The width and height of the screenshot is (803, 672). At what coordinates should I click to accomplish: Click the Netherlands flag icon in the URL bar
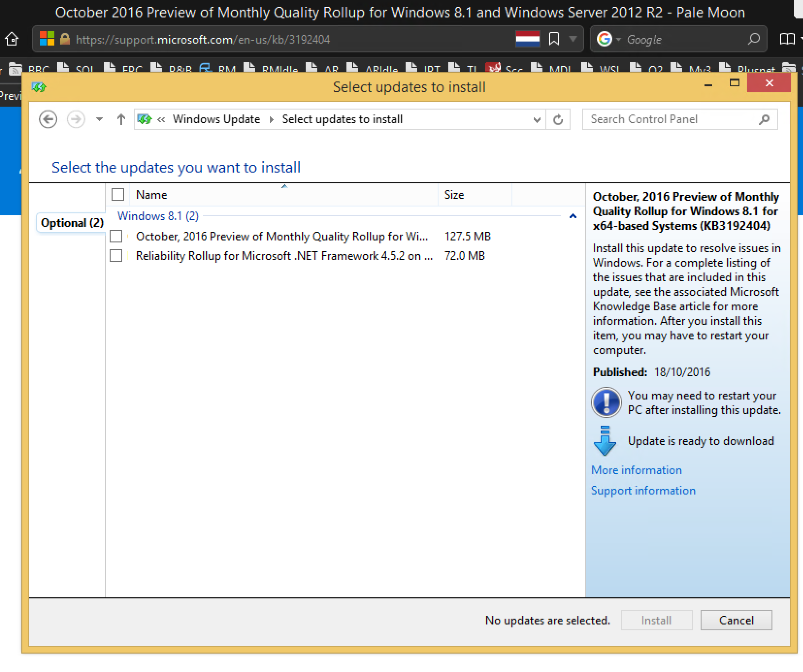coord(528,39)
